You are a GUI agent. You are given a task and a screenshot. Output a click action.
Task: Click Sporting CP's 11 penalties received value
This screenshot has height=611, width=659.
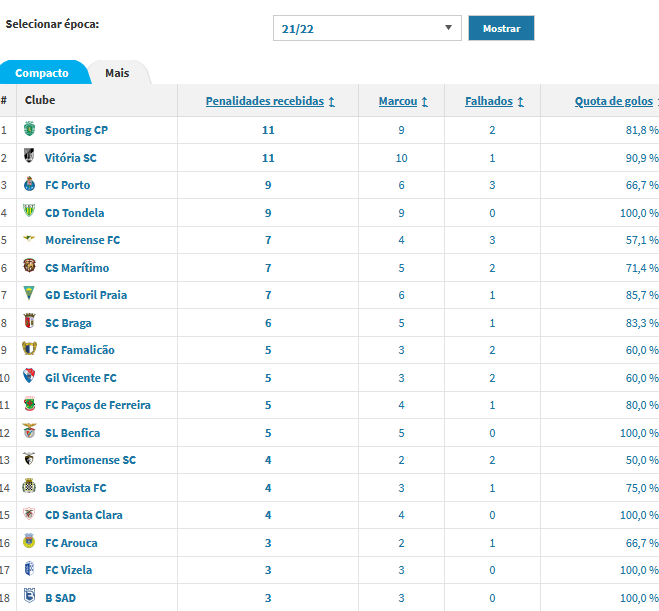coord(268,130)
